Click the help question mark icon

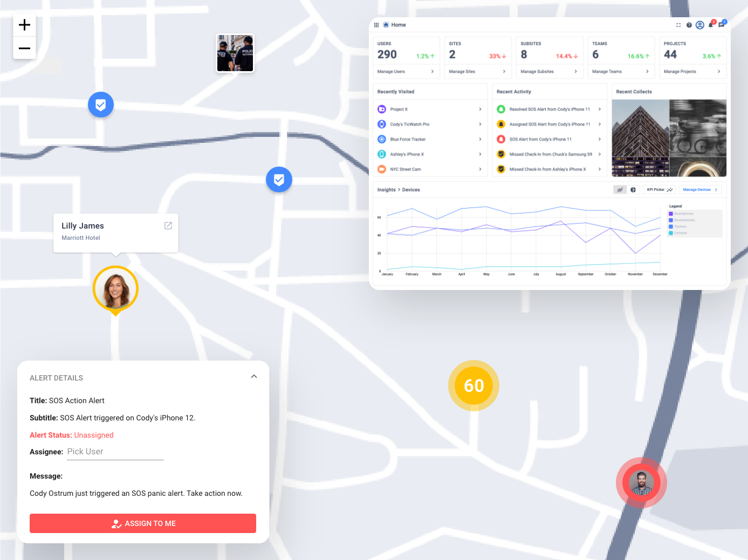click(x=689, y=25)
